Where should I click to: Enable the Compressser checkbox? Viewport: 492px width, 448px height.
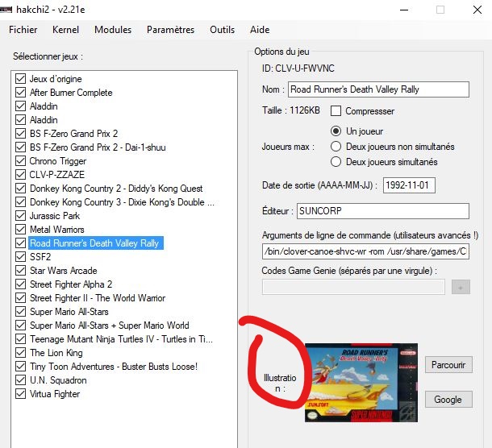(336, 111)
